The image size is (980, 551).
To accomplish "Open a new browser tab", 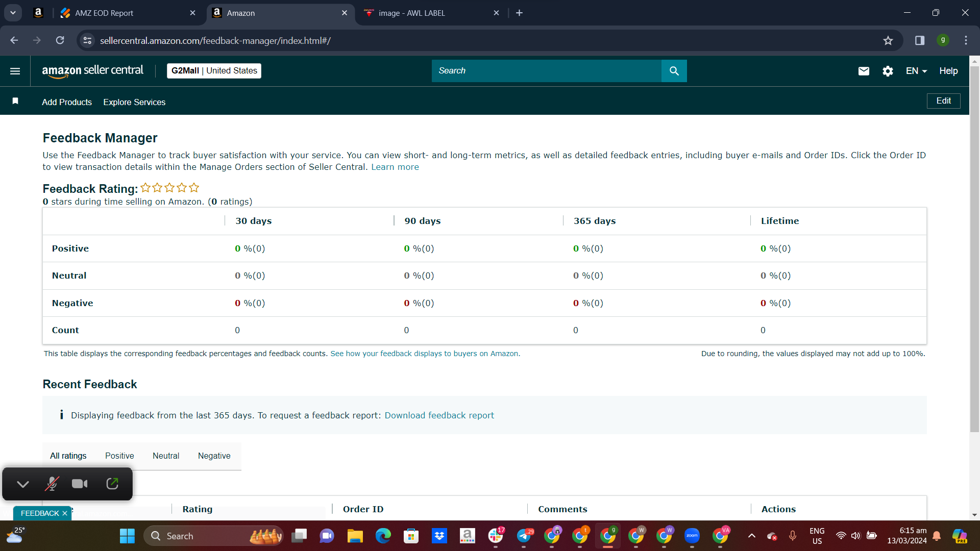I will [520, 13].
